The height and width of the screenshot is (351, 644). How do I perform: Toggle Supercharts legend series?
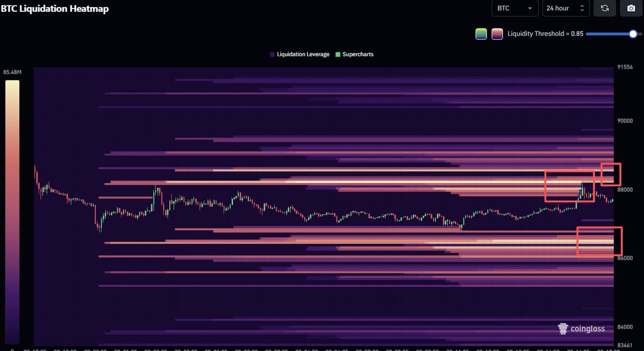354,54
